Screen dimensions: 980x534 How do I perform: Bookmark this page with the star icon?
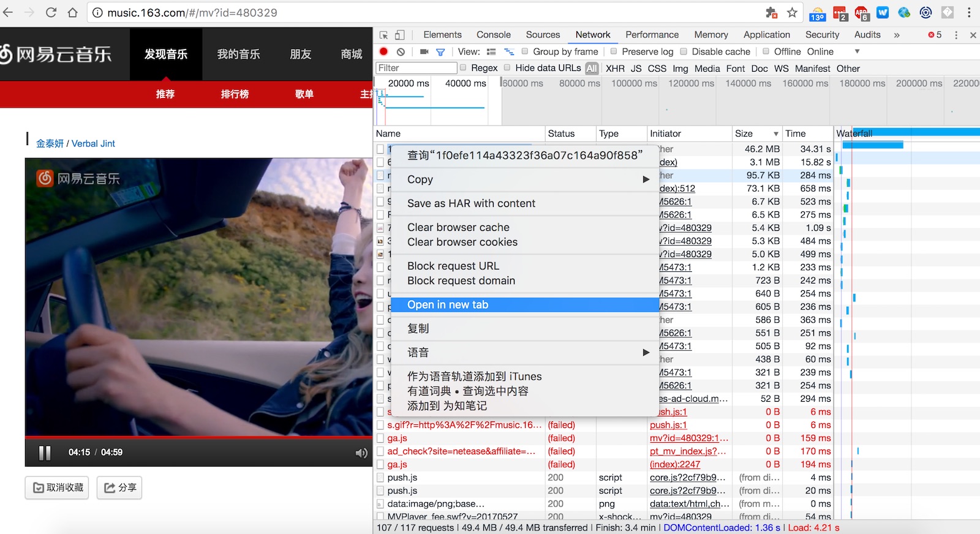pyautogui.click(x=792, y=13)
